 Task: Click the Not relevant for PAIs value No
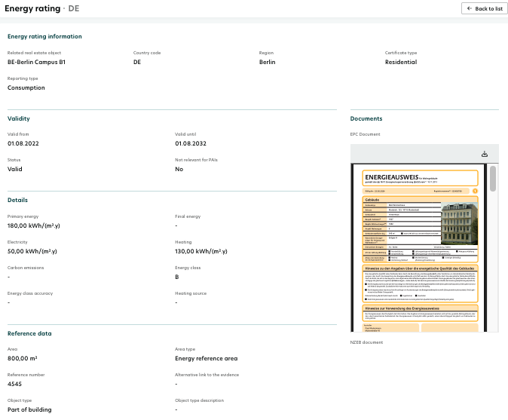tap(179, 169)
